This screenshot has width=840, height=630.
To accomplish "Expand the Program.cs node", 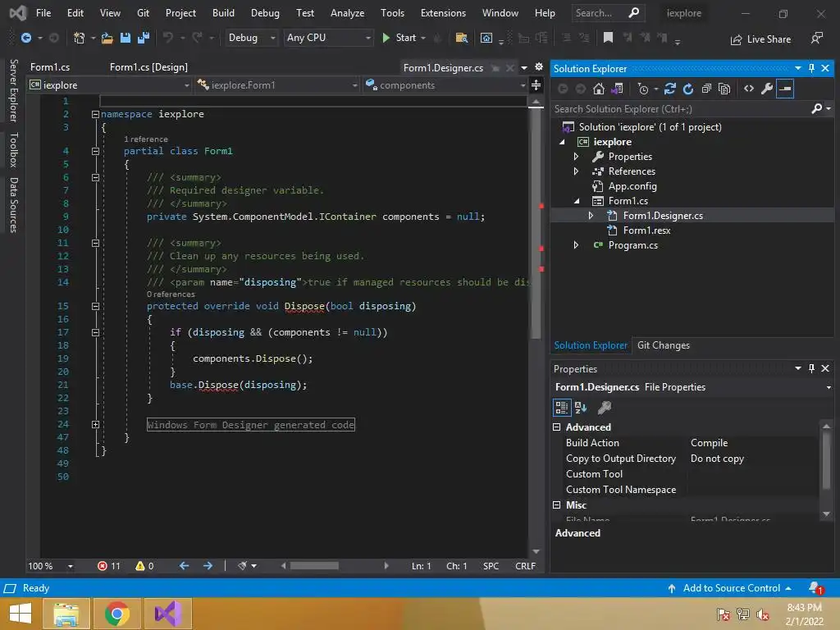I will [577, 244].
